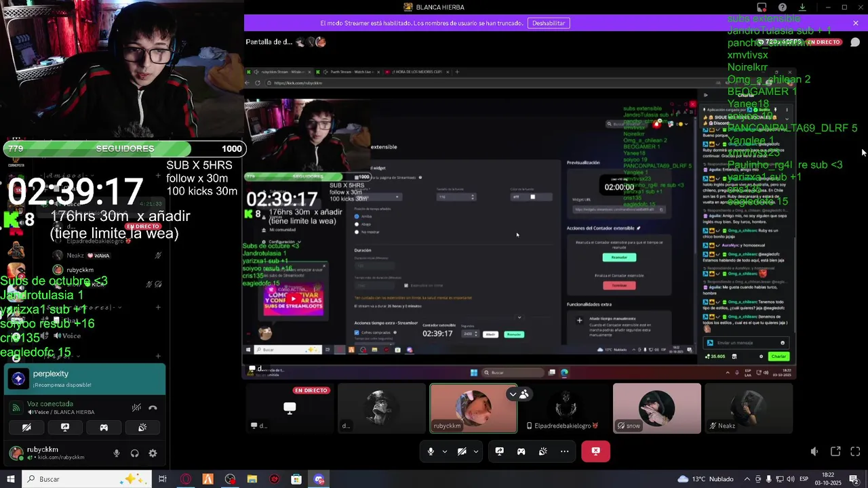The width and height of the screenshot is (868, 488).
Task: Open Opera GX browser from taskbar
Action: (186, 479)
